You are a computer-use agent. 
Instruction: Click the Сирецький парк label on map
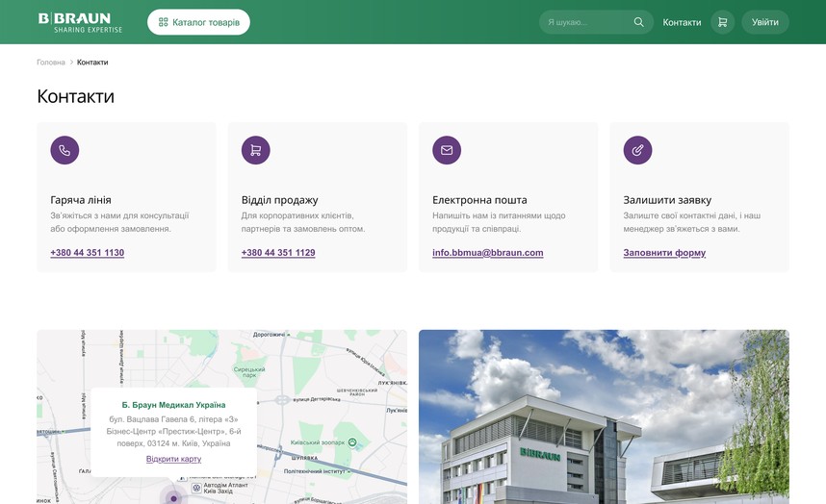pos(249,372)
